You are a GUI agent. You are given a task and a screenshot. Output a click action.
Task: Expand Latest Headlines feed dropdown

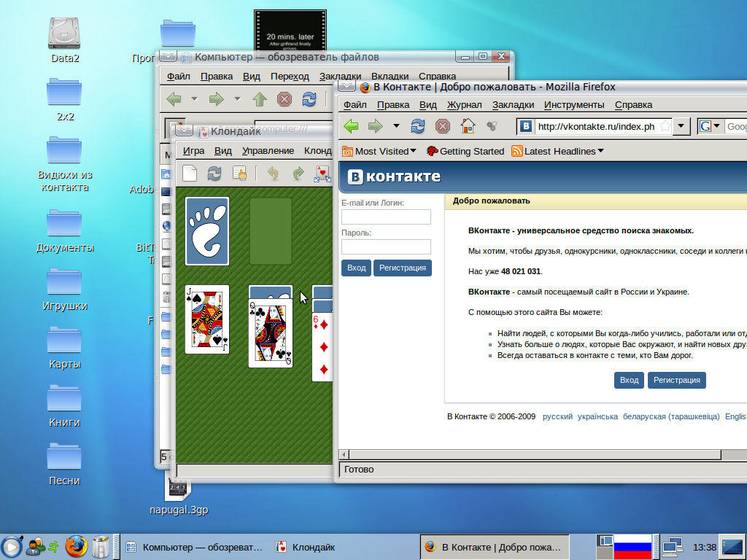pos(600,151)
